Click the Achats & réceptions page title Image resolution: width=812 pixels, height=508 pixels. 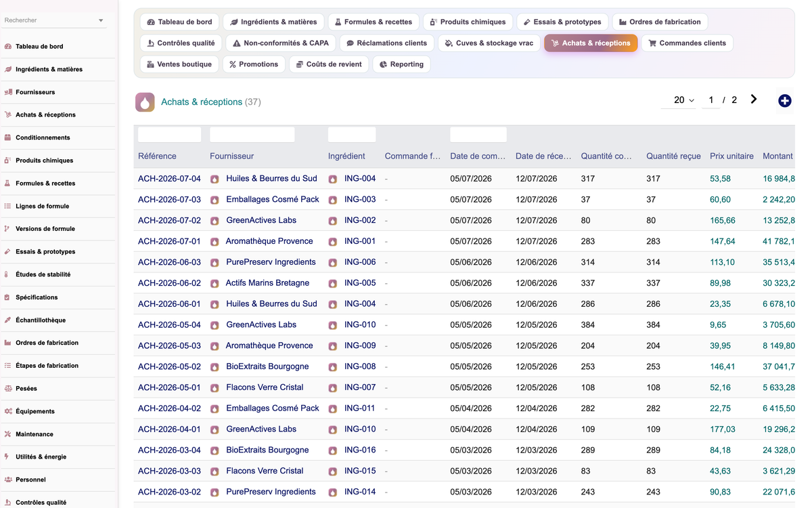point(202,102)
